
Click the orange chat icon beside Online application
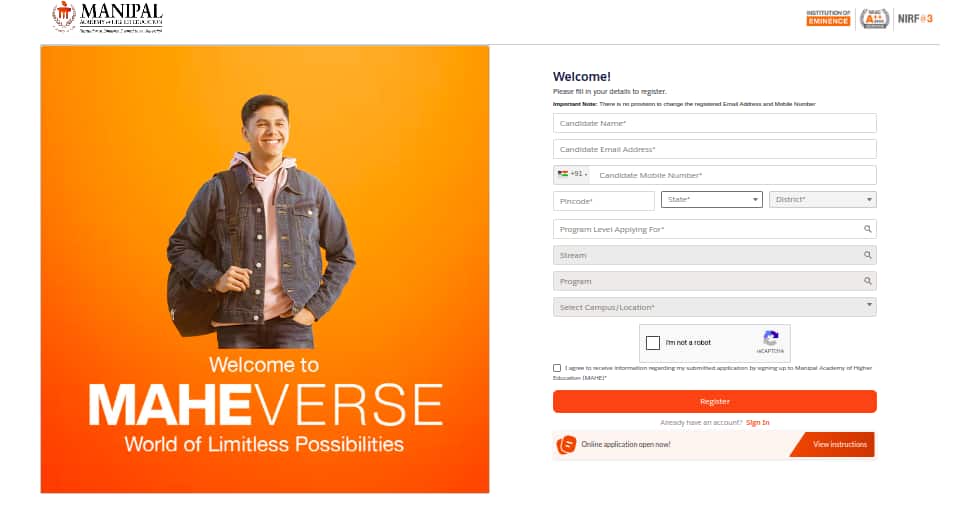(x=566, y=444)
